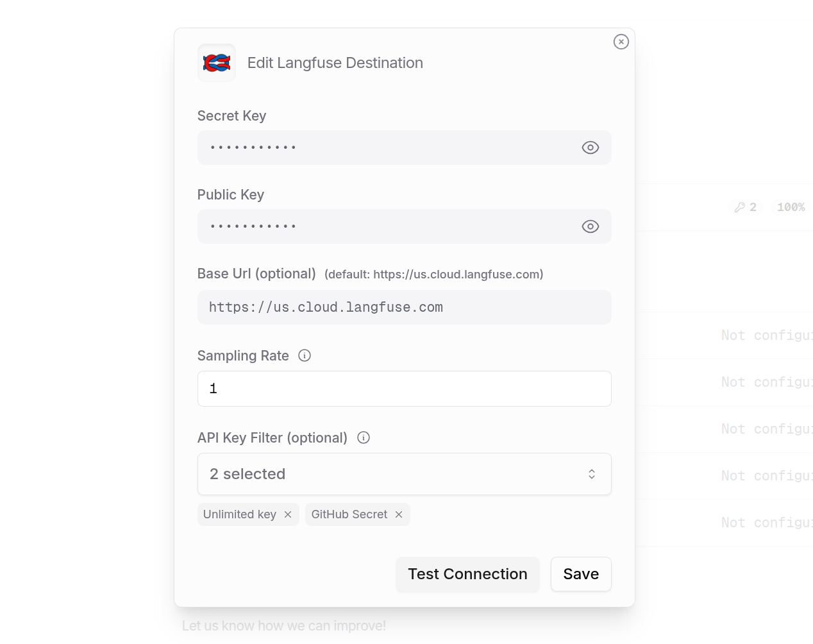Select the Sampling Rate input field

tap(405, 388)
